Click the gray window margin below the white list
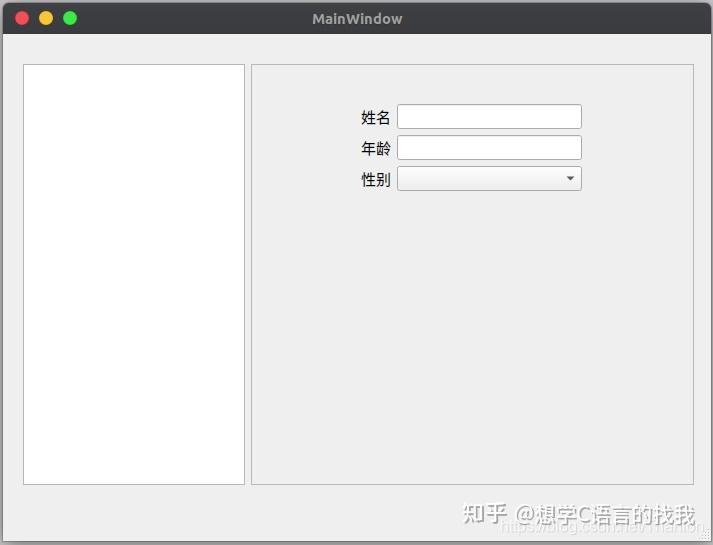 (x=133, y=512)
